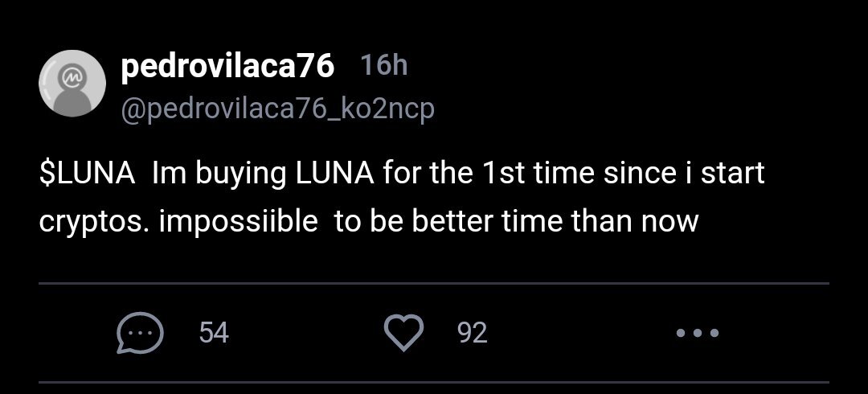Viewport: 868px width, 394px height.
Task: Click the 16h post timestamp
Action: click(384, 66)
